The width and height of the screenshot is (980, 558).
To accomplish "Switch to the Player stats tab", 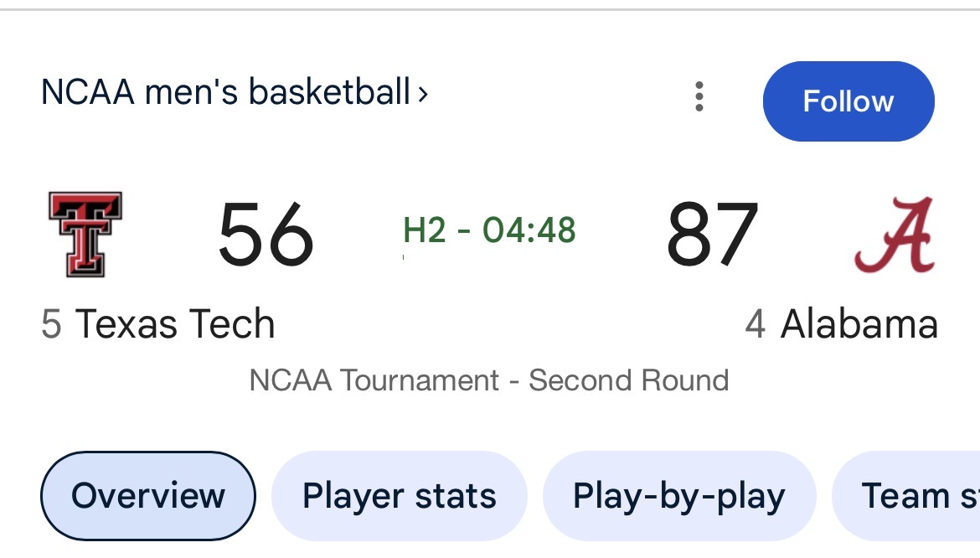I will (400, 495).
